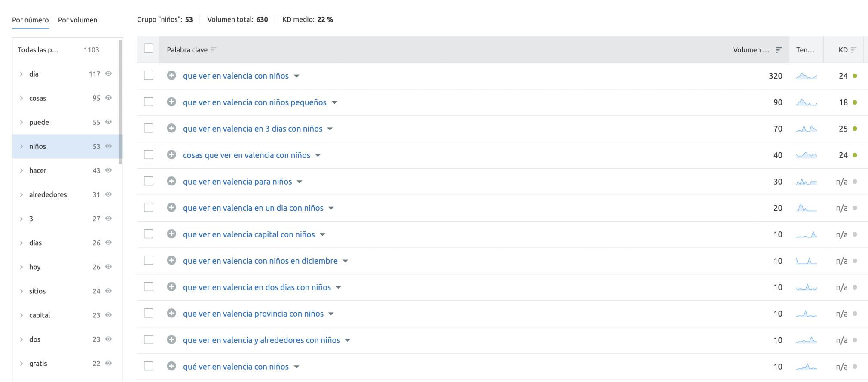Click the plus icon beside 'que ver en valencia con niños'
The height and width of the screenshot is (382, 868).
(x=171, y=76)
